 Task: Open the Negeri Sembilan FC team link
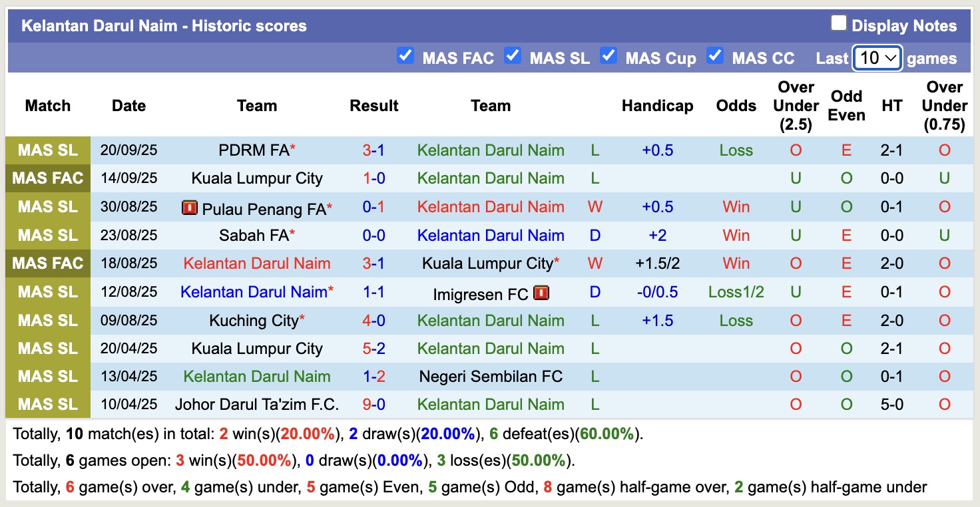point(491,376)
